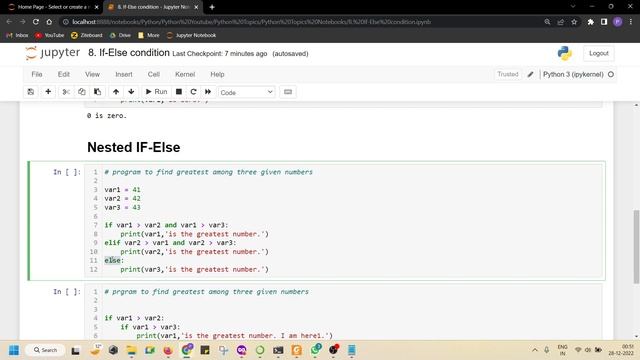Click the zoom magnifier icon in address bar
Screen dimensions: 640x360
click(547, 22)
